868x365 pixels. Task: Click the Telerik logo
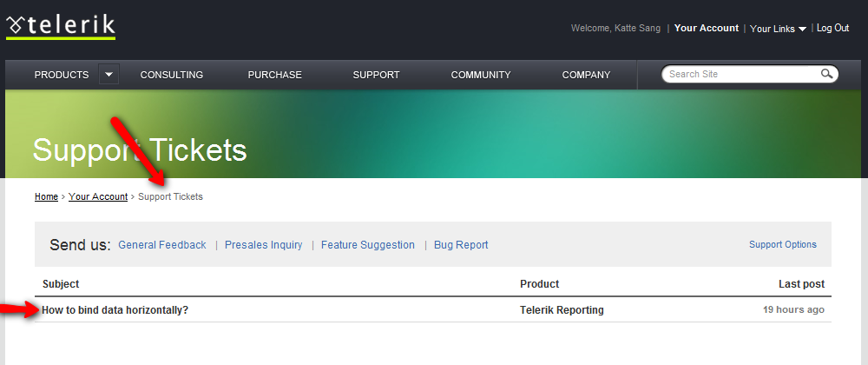point(61,27)
